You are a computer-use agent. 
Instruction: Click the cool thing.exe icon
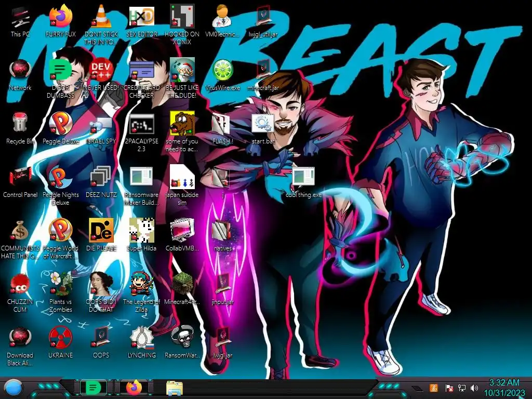tap(303, 177)
